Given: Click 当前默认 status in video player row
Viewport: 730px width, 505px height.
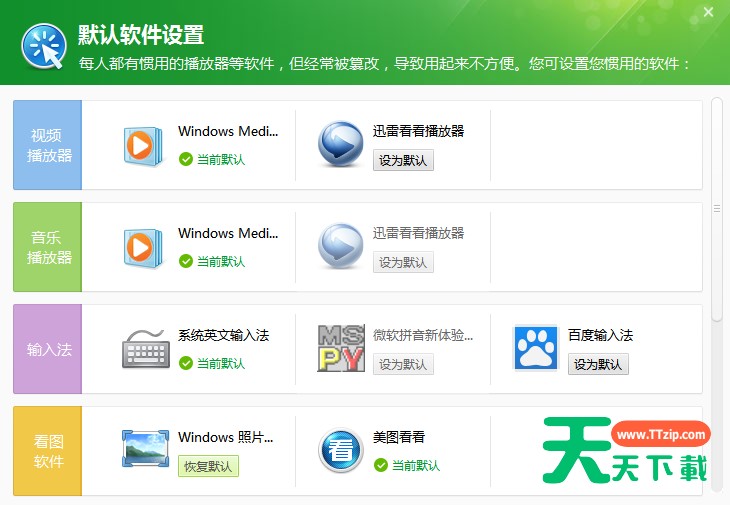Looking at the screenshot, I should (221, 160).
